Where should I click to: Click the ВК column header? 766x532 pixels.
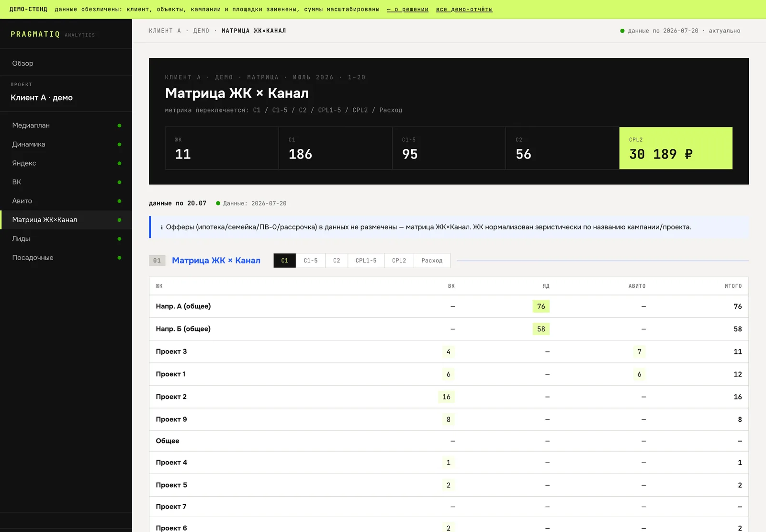click(451, 286)
